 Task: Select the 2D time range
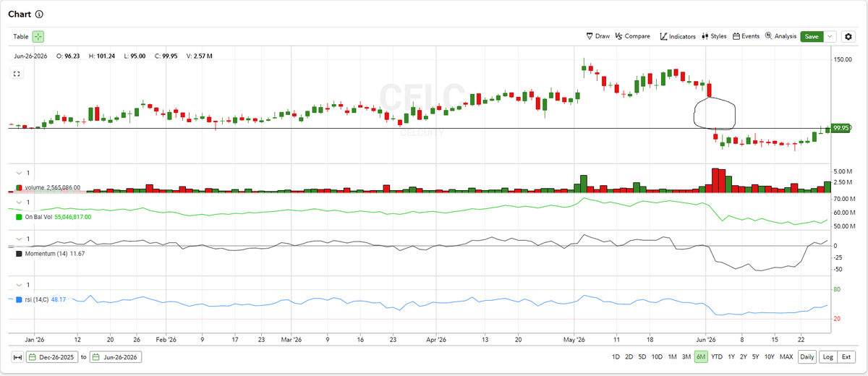click(x=629, y=357)
